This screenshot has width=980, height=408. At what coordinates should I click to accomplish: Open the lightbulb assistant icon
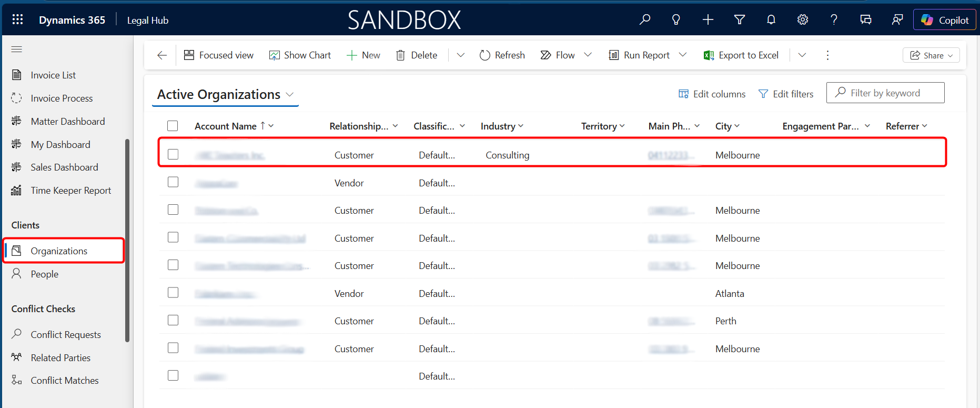coord(676,20)
